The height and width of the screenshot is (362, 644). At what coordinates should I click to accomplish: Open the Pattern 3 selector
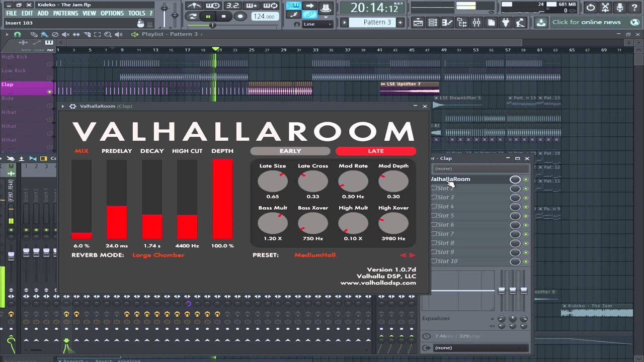coord(372,23)
